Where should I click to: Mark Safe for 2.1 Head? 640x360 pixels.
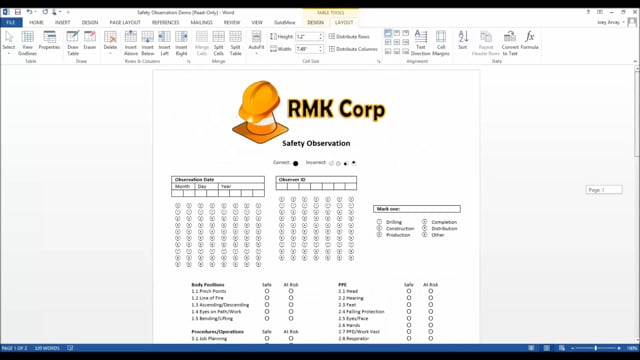409,291
